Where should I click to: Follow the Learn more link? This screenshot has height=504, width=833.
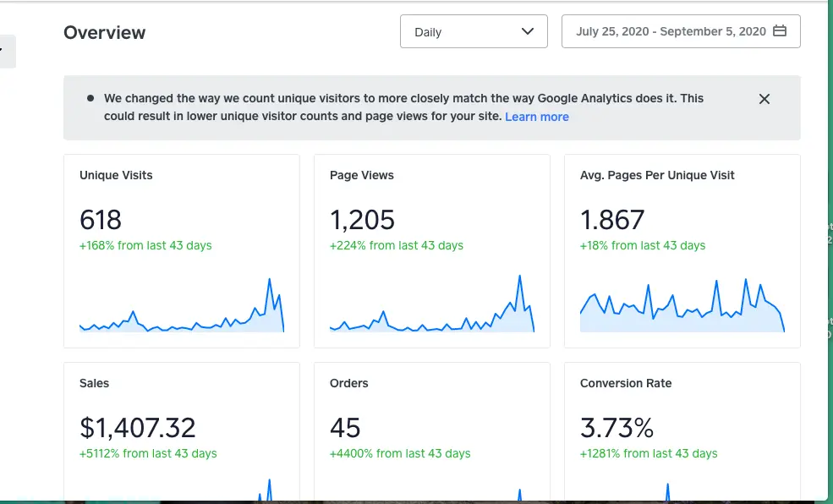[536, 117]
